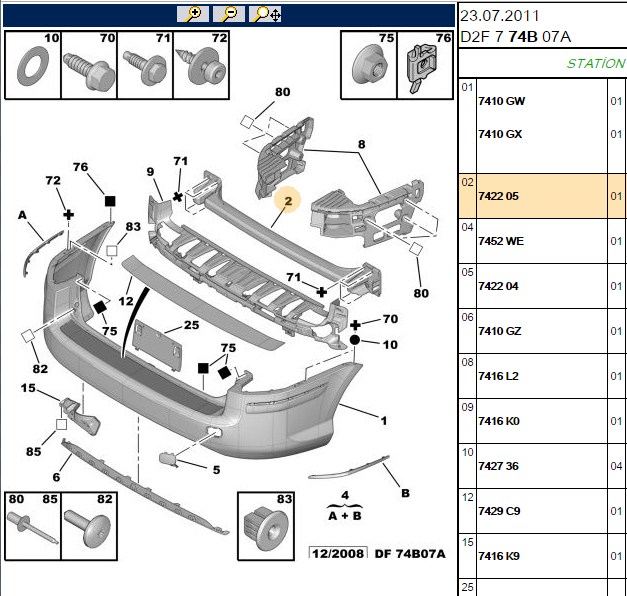The width and height of the screenshot is (627, 596).
Task: Click the zoom in magnifier icon
Action: click(x=193, y=14)
